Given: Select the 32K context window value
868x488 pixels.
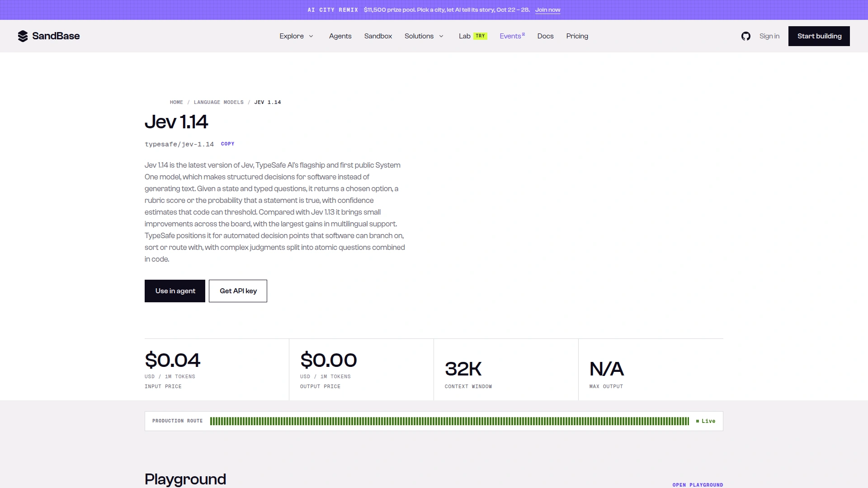Looking at the screenshot, I should click(463, 369).
